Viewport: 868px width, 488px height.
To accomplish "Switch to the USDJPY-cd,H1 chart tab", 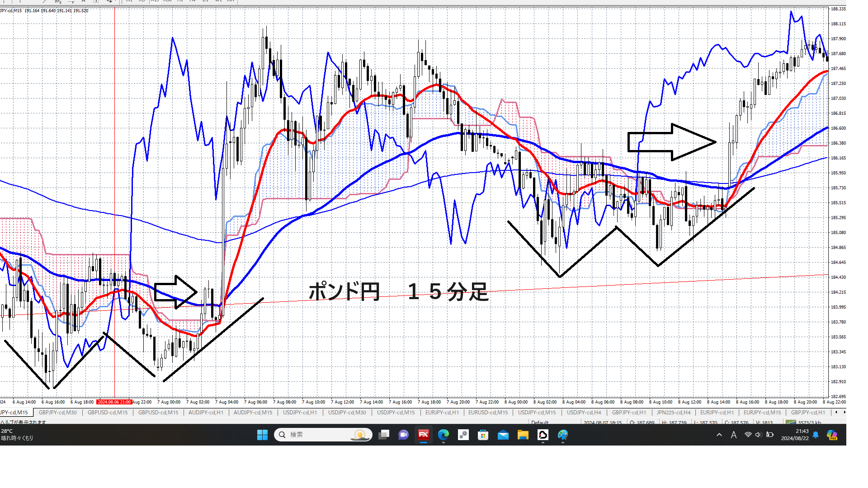I will 300,413.
